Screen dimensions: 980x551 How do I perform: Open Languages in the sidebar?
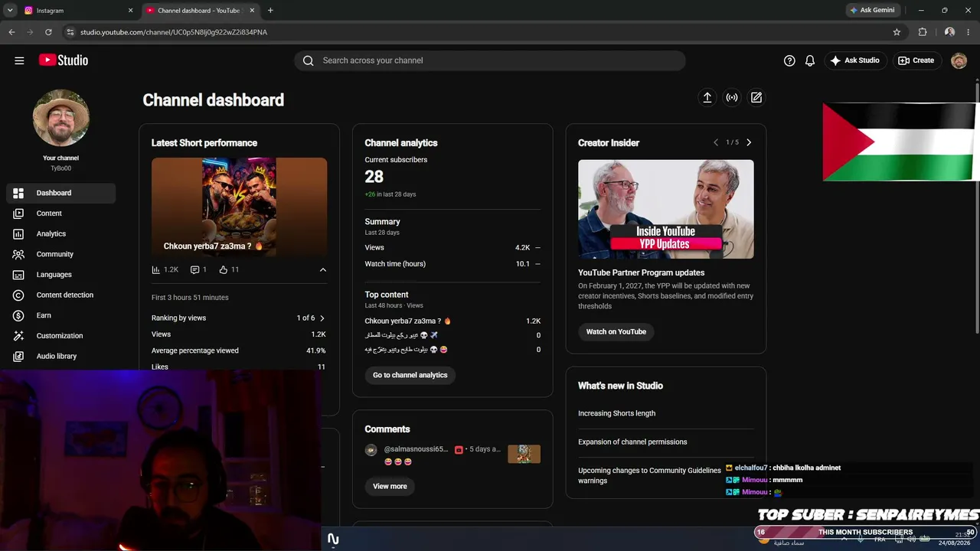click(x=61, y=275)
